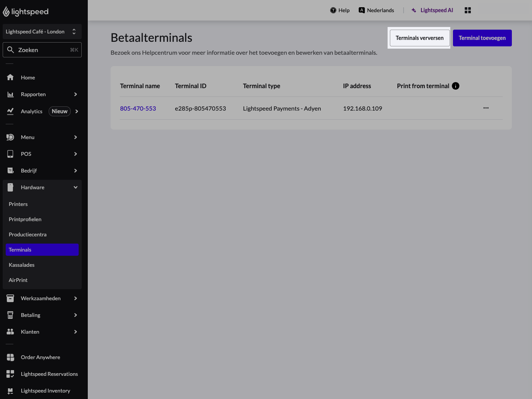Click the Terminal ID column header

click(x=190, y=86)
